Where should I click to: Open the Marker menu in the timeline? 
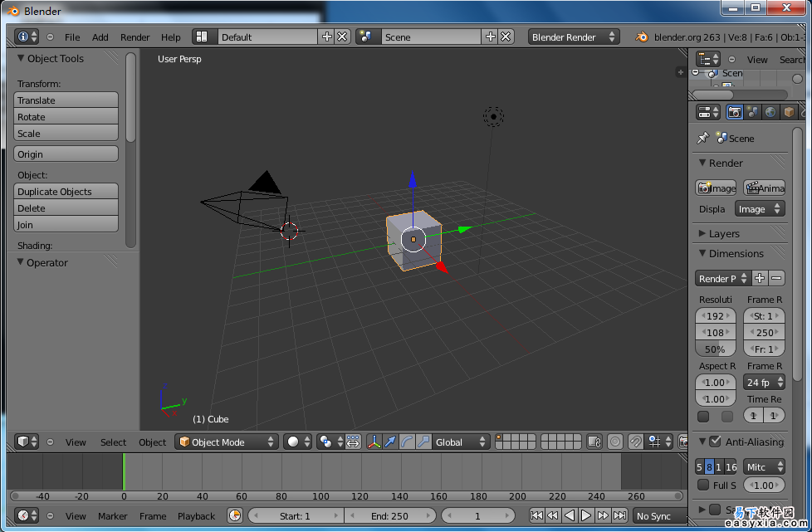click(113, 516)
